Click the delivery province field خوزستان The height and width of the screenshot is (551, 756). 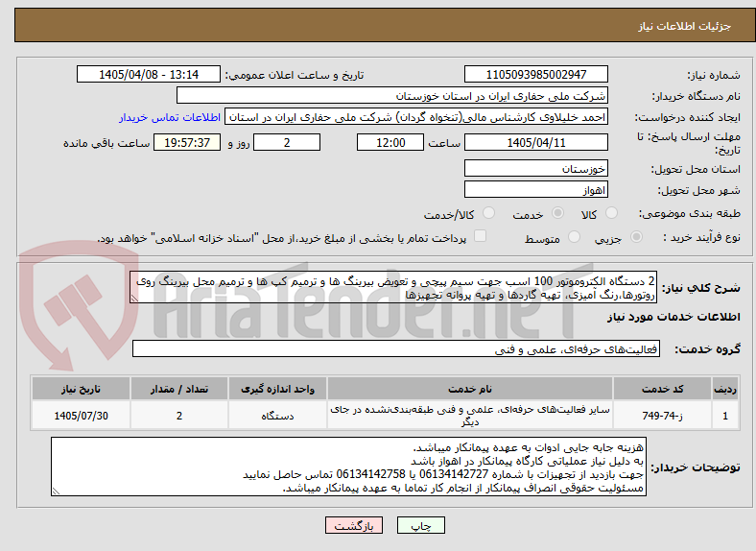coord(536,168)
